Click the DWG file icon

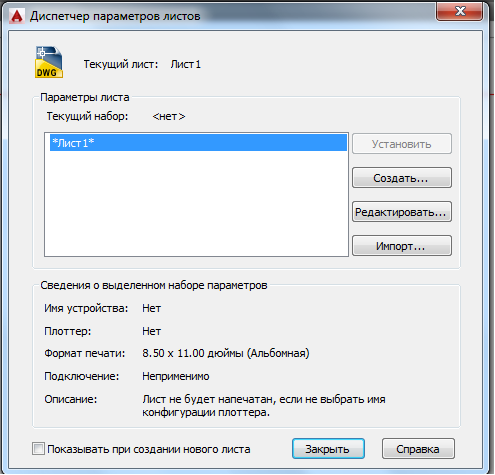(x=49, y=62)
